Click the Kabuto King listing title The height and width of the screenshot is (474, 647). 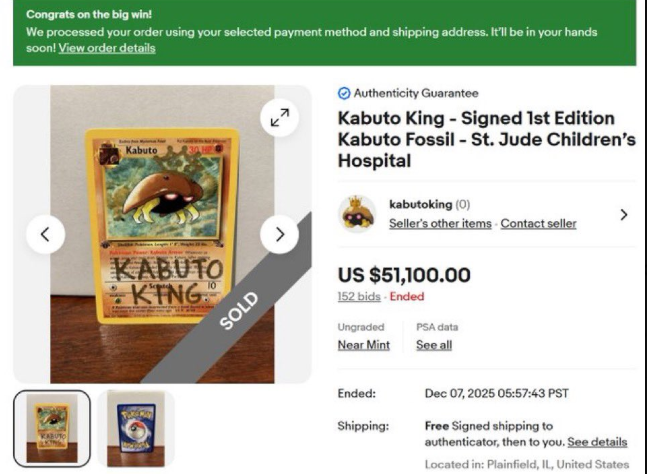(x=486, y=137)
